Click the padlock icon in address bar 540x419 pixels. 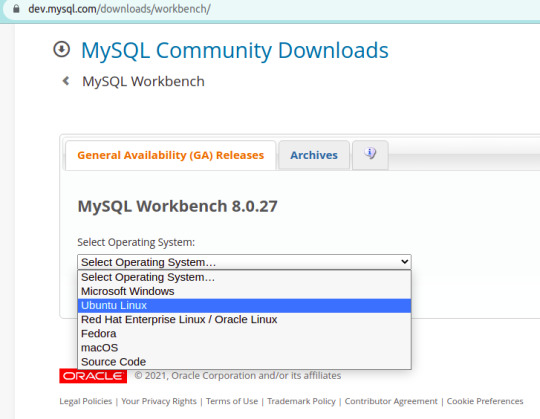tap(16, 9)
